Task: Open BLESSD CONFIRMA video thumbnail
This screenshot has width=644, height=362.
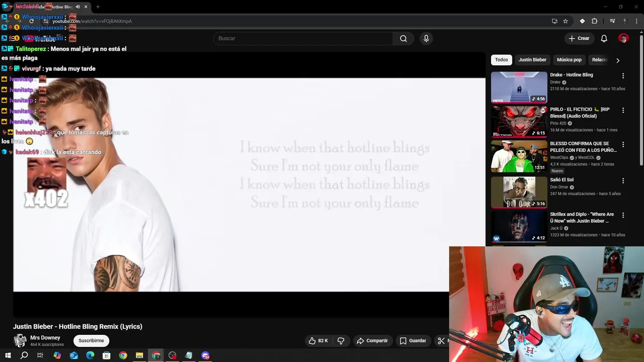Action: 519,156
